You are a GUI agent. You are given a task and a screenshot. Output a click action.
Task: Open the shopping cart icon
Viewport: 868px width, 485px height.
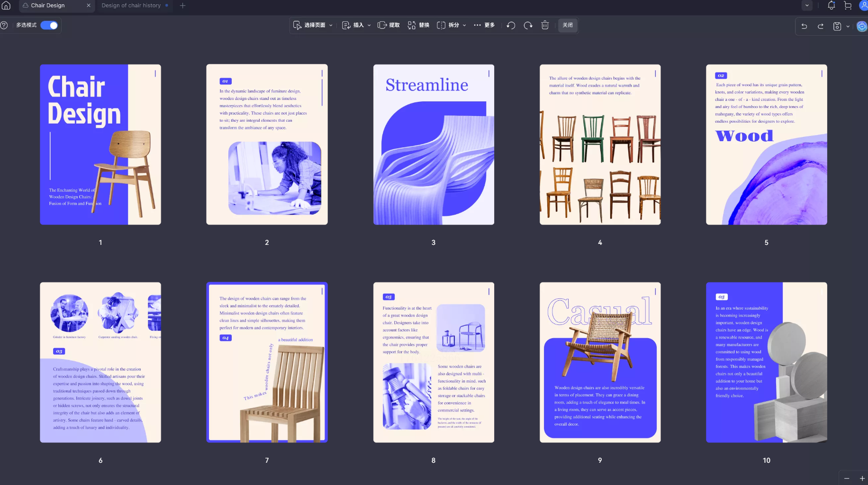tap(848, 6)
